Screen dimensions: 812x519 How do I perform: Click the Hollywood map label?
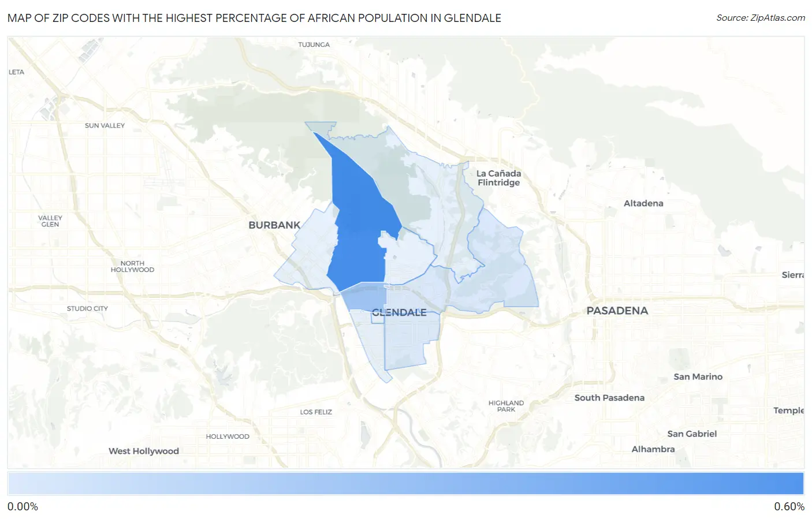pyautogui.click(x=228, y=436)
